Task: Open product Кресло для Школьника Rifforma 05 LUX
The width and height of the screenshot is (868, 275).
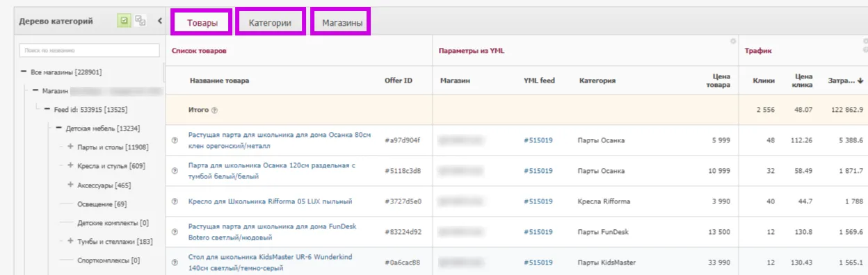Action: pos(270,201)
